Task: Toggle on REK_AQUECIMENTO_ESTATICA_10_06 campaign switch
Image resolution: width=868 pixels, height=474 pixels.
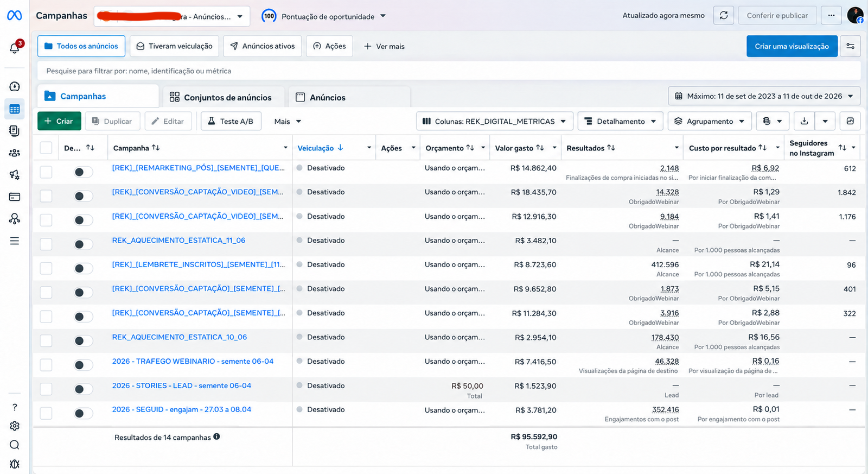Action: 83,341
